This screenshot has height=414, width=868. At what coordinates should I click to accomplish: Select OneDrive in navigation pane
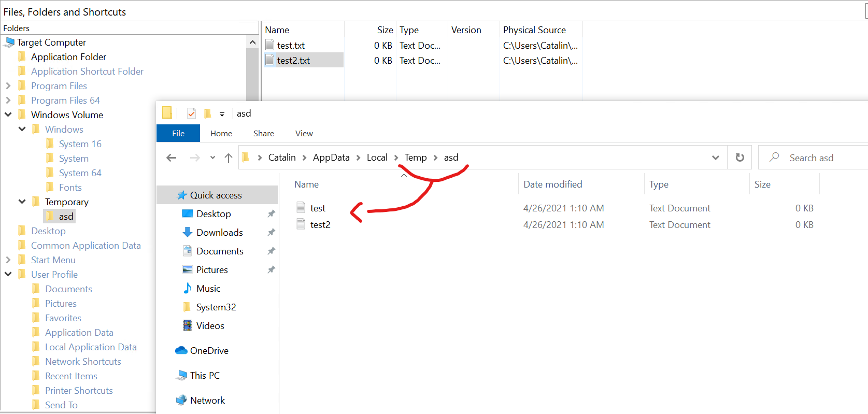tap(209, 351)
